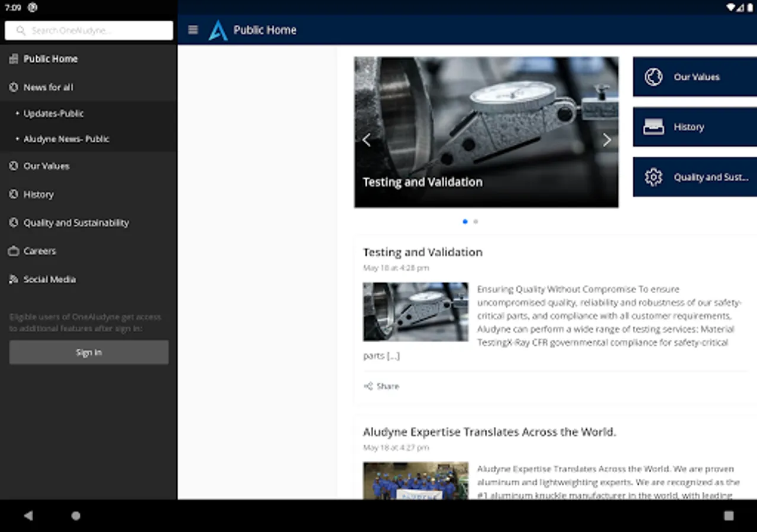Click the Public Home sidebar icon

[x=14, y=59]
